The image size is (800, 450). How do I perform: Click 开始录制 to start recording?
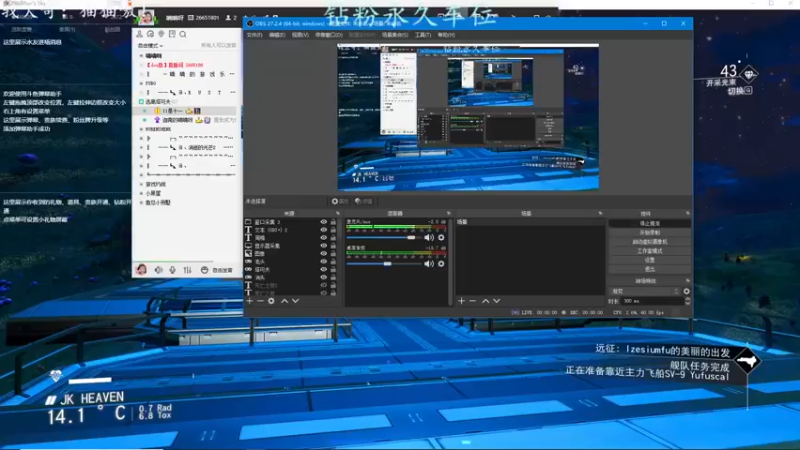pos(649,233)
